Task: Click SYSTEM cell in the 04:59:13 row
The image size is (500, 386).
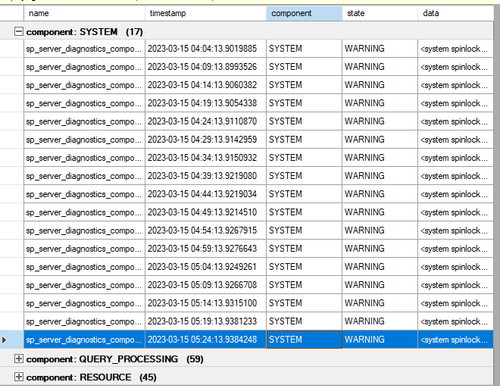Action: pyautogui.click(x=304, y=249)
